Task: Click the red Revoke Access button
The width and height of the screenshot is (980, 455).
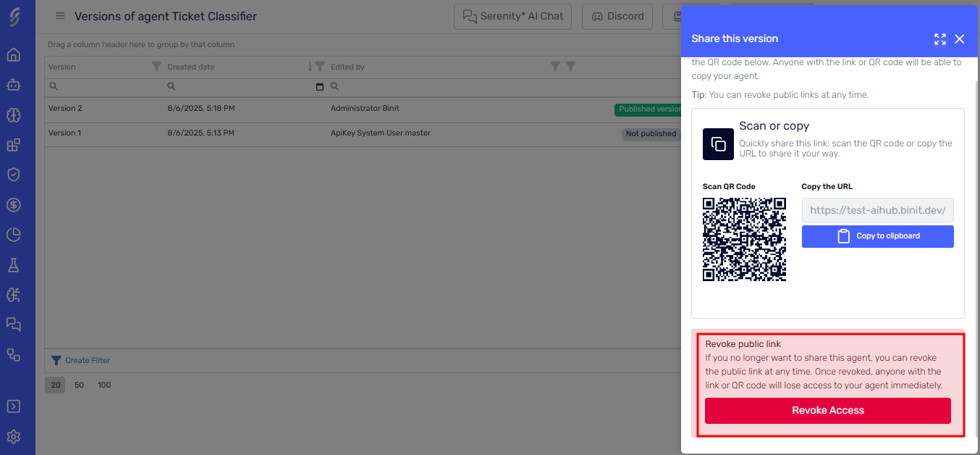Action: coord(828,410)
